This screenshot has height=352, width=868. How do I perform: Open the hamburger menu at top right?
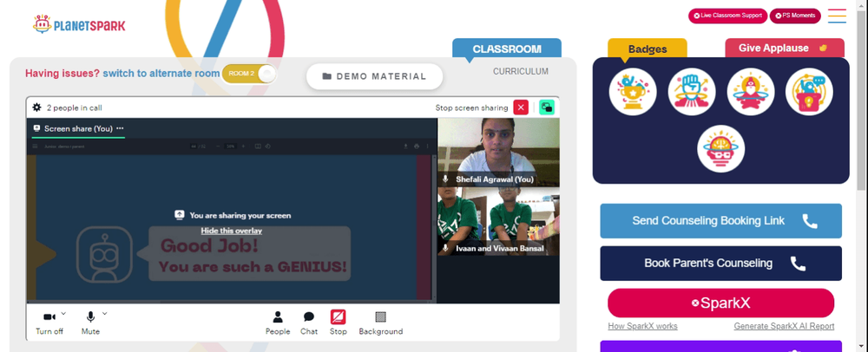(x=837, y=16)
